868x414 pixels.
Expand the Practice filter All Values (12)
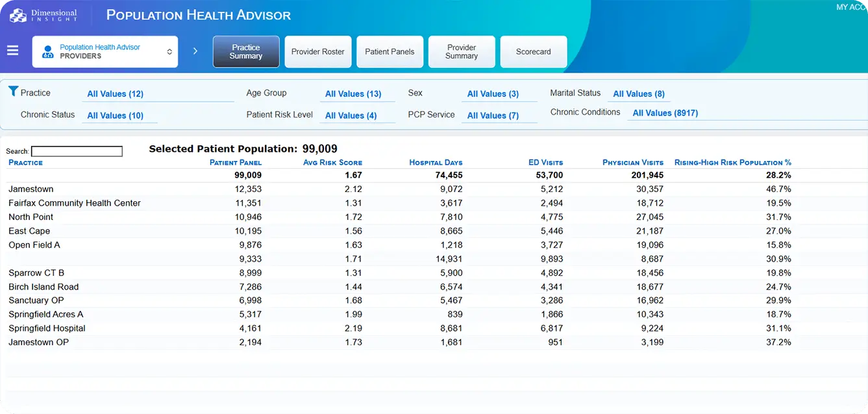tap(116, 94)
